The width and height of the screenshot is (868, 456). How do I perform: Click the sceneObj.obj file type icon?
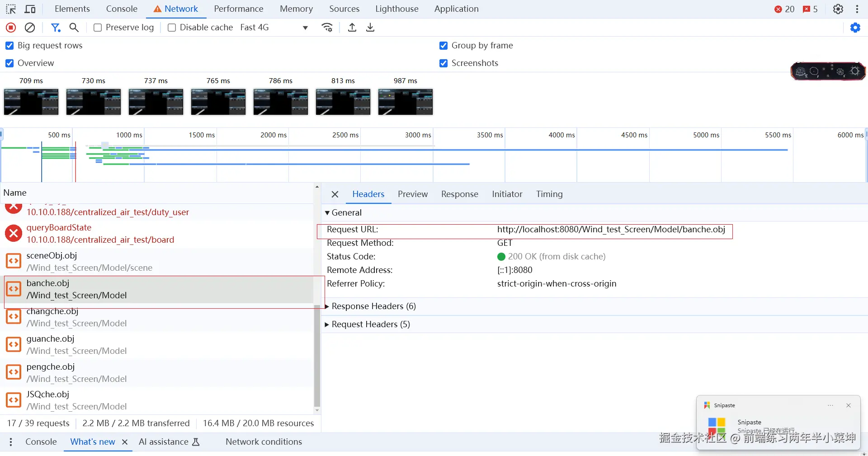(x=14, y=261)
